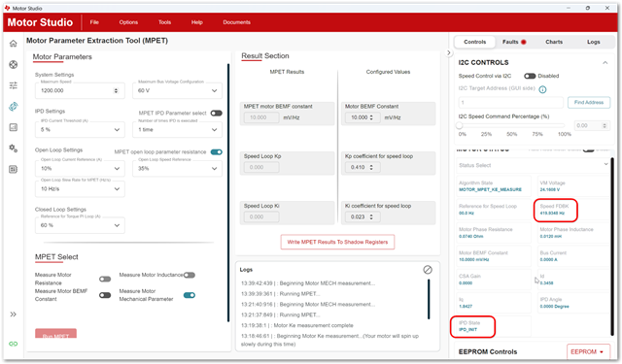Click the Motor Studio title bar logo

coord(7,8)
